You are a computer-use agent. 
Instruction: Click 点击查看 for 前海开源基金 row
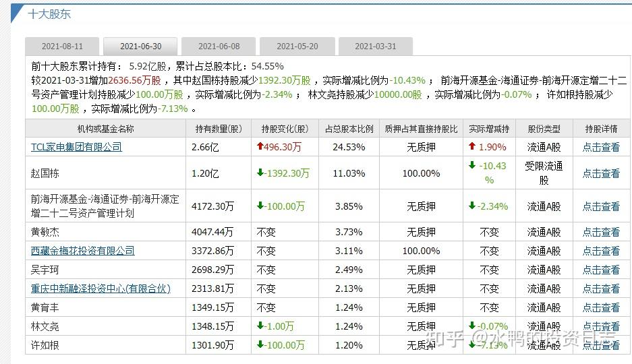601,206
